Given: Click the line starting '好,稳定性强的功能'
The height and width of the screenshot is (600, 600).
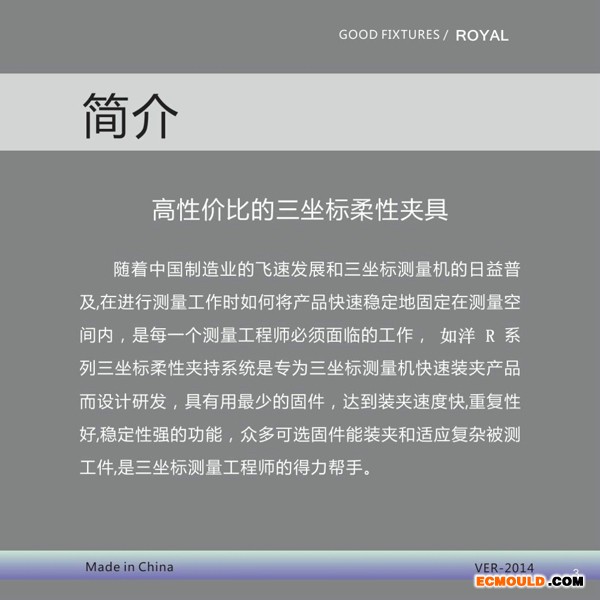Looking at the screenshot, I should (300, 434).
